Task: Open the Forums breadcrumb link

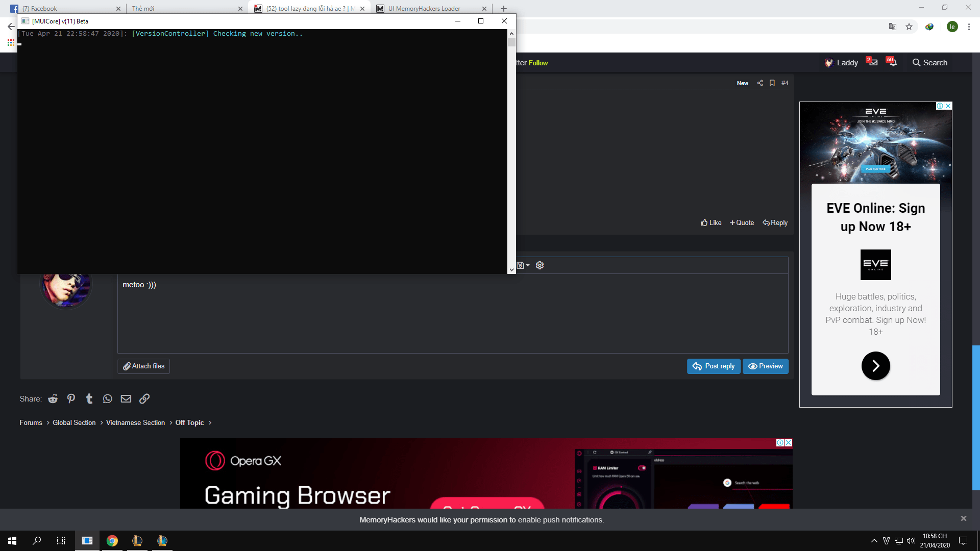Action: (31, 422)
